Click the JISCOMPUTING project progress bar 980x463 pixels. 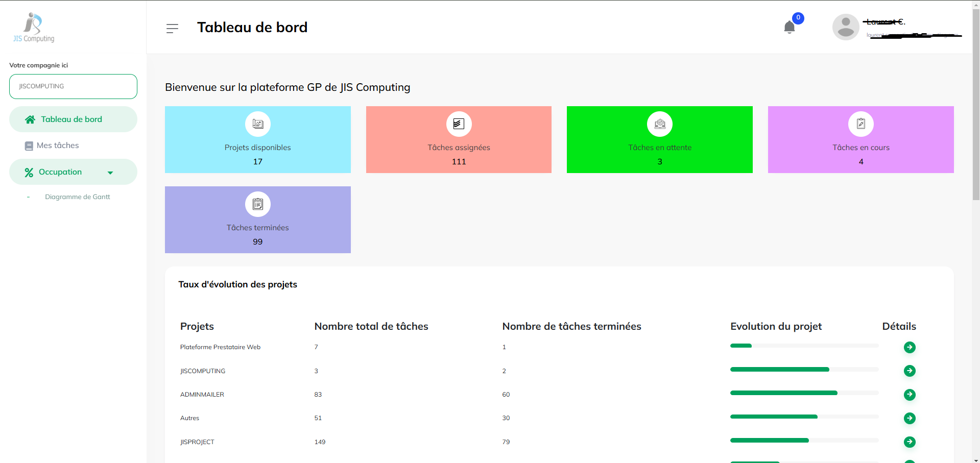(x=804, y=369)
